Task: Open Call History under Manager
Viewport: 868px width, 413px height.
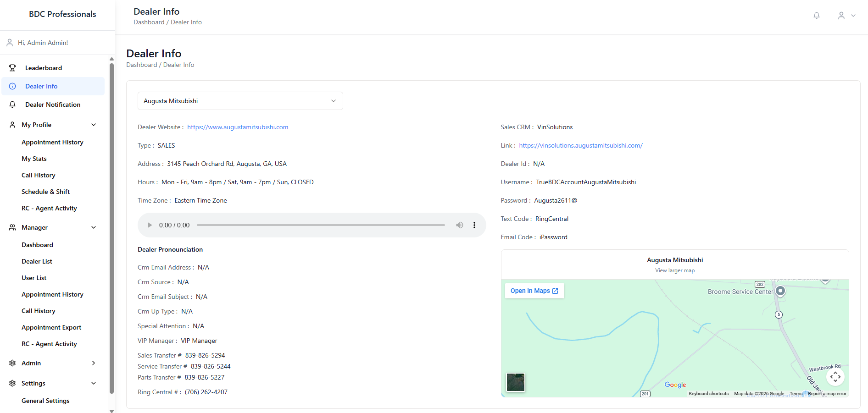Action: coord(39,311)
